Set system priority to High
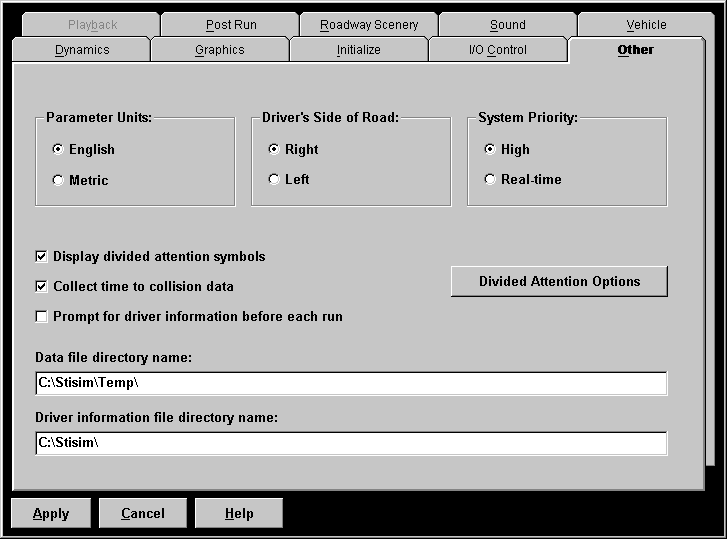 coord(490,150)
